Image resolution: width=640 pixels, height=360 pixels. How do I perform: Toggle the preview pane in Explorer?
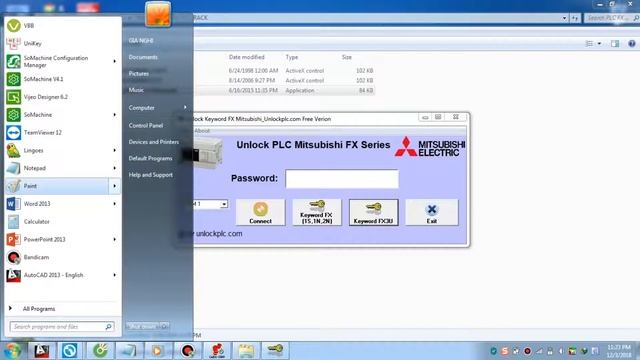(615, 43)
